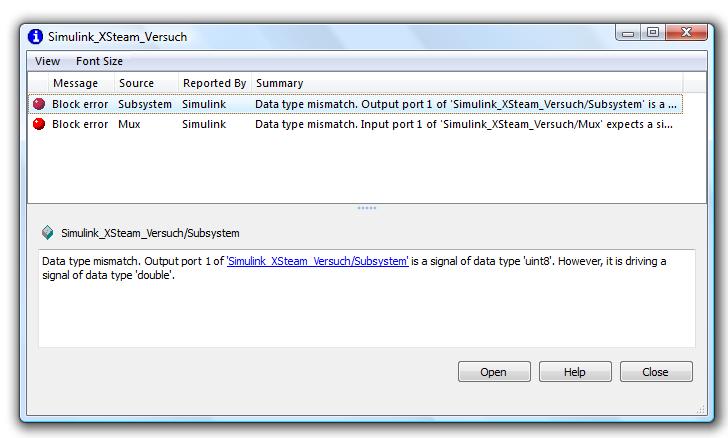
Task: Maximize the Simulink_XSteam_Versuch window
Action: click(653, 33)
